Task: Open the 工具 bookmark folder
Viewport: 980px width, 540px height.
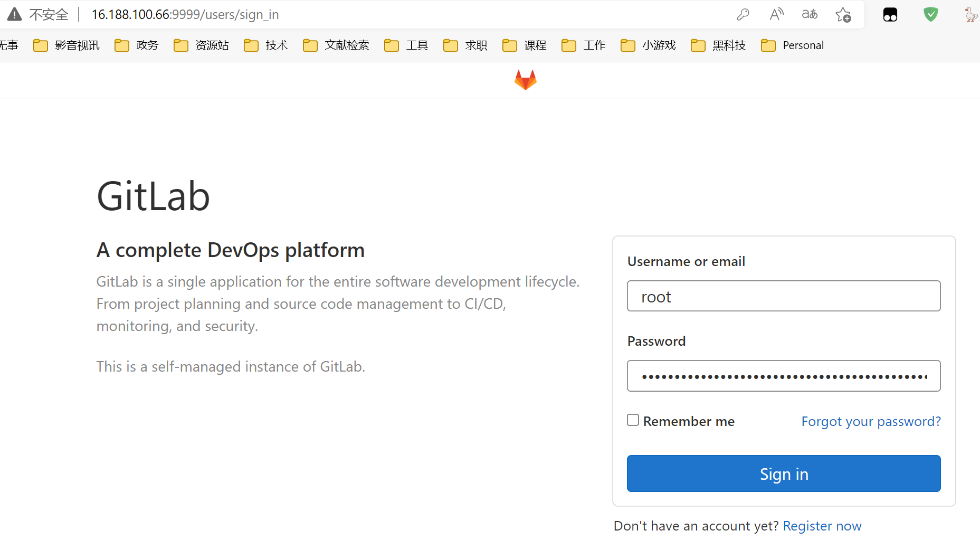Action: pos(406,45)
